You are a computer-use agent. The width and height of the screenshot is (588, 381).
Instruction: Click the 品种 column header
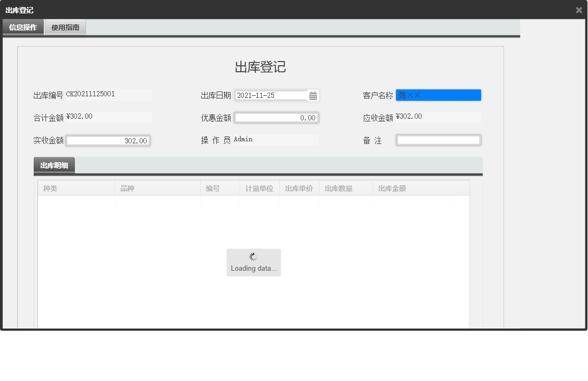[127, 188]
